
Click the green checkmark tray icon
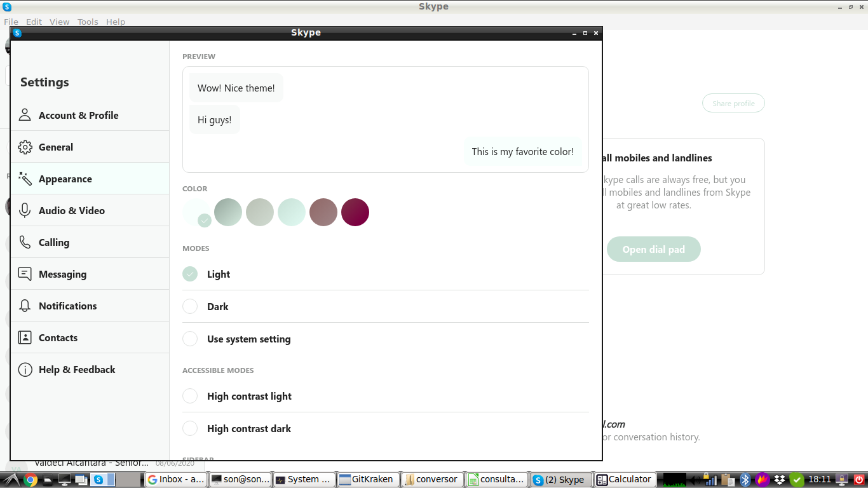[x=797, y=480]
